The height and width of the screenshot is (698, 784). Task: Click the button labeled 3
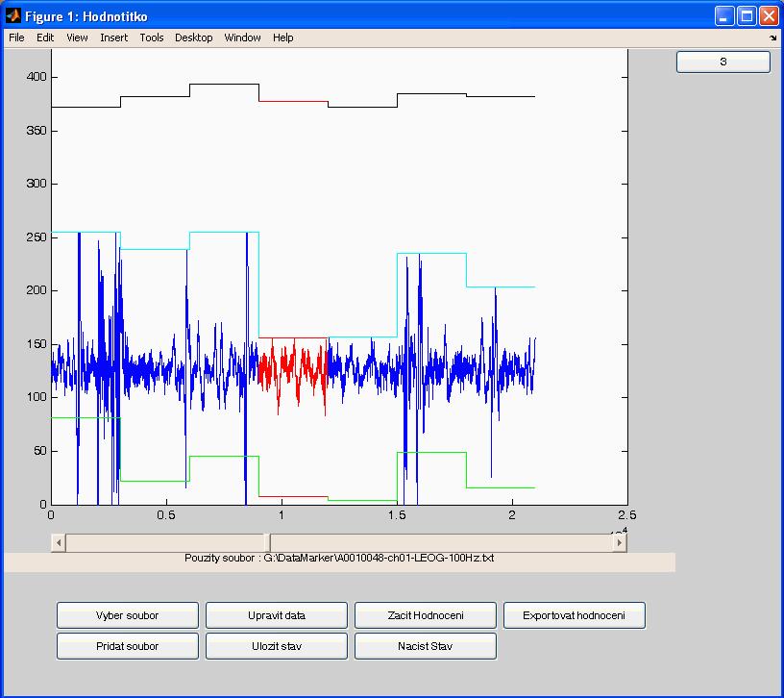pyautogui.click(x=723, y=62)
